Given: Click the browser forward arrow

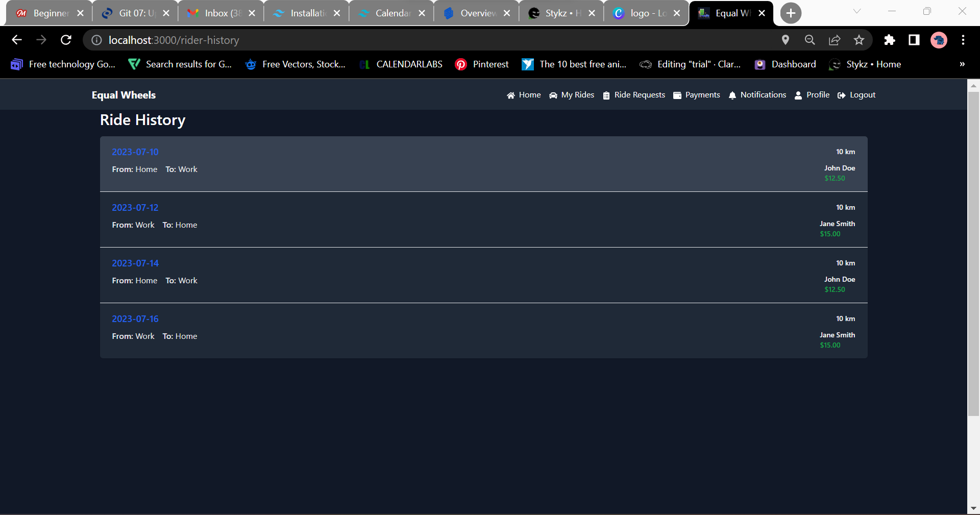Looking at the screenshot, I should pos(41,40).
